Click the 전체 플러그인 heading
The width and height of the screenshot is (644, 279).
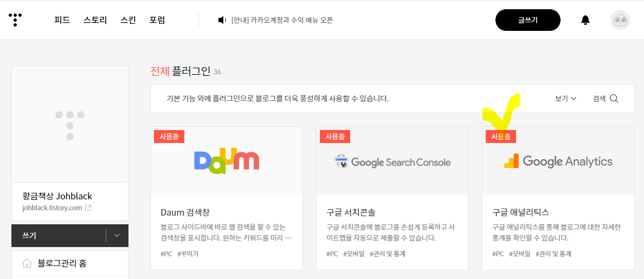[x=181, y=72]
